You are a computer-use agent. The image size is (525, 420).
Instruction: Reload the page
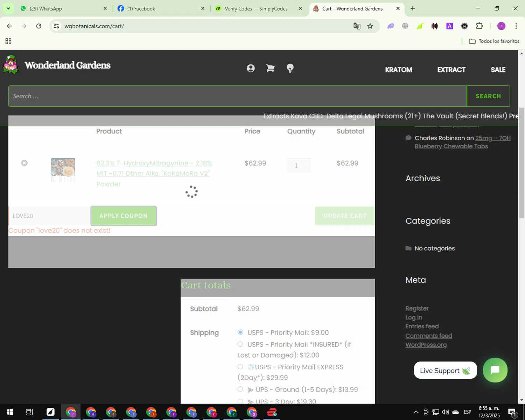39,26
